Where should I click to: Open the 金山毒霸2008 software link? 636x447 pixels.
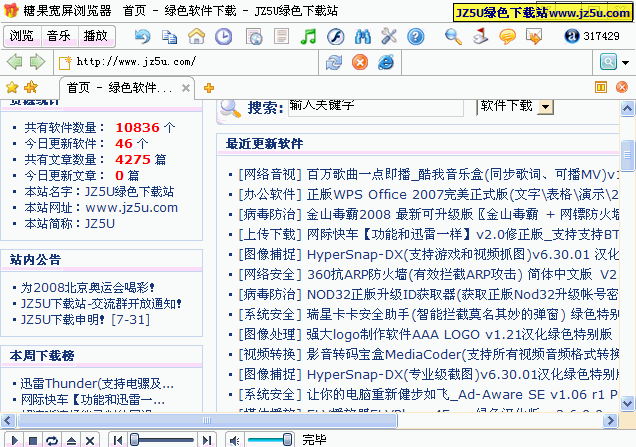tap(462, 214)
